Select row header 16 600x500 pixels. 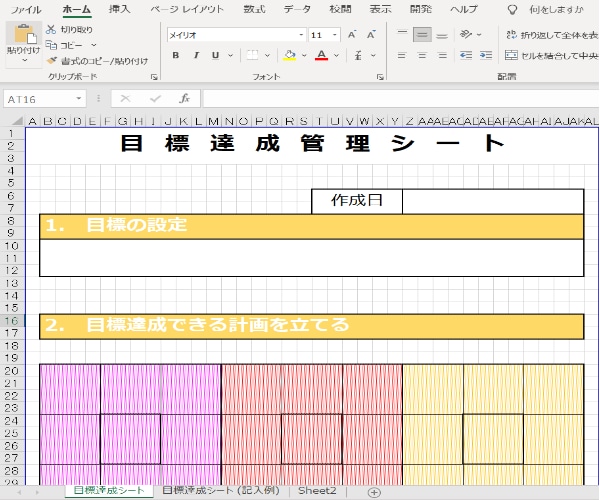coord(12,321)
